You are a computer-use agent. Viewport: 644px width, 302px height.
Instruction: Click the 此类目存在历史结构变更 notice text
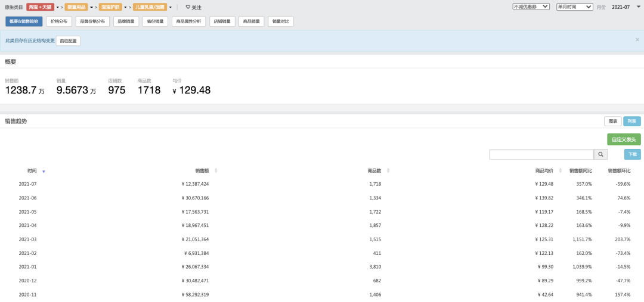[x=30, y=41]
